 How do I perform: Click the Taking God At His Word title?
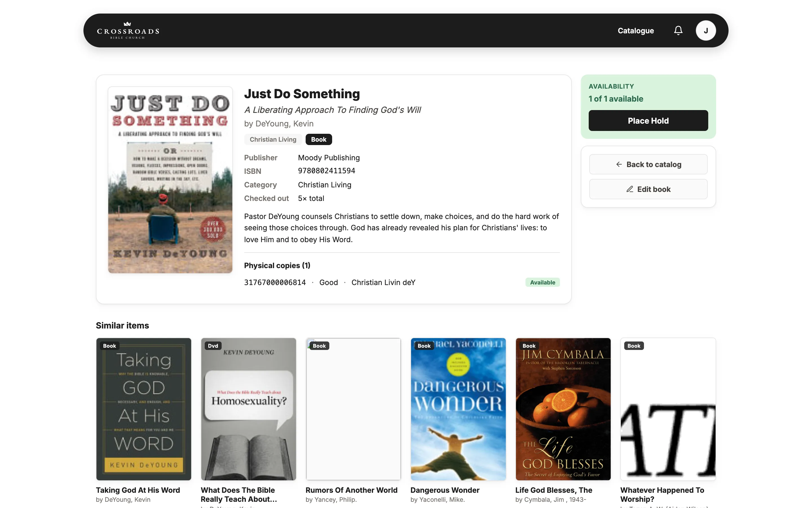[138, 490]
